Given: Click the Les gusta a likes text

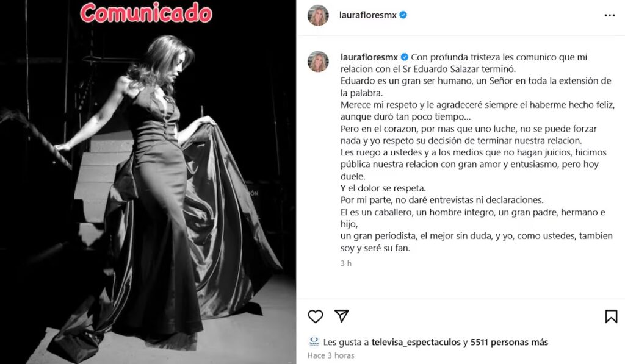Looking at the screenshot, I should click(x=346, y=342).
